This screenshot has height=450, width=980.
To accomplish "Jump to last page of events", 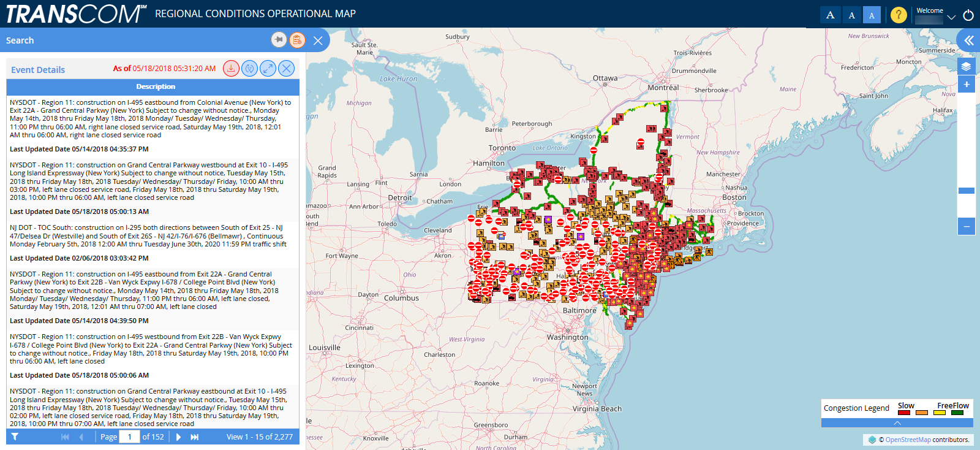I will click(195, 437).
